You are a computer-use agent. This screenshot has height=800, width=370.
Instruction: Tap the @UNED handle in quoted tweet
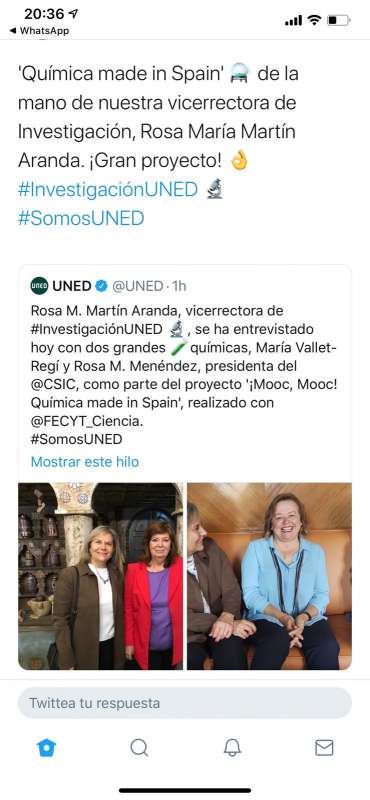point(137,286)
